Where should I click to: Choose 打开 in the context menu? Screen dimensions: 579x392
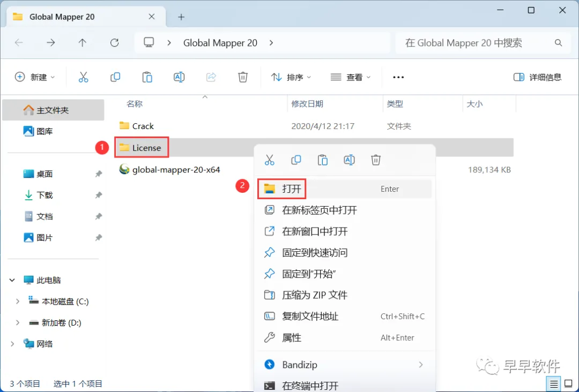(x=345, y=189)
